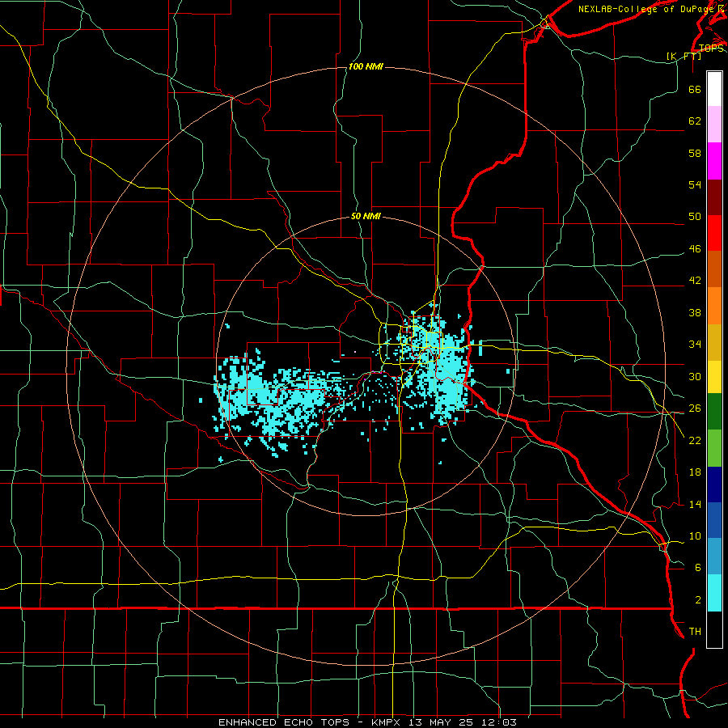Click the light green legend swatch

coord(714,448)
